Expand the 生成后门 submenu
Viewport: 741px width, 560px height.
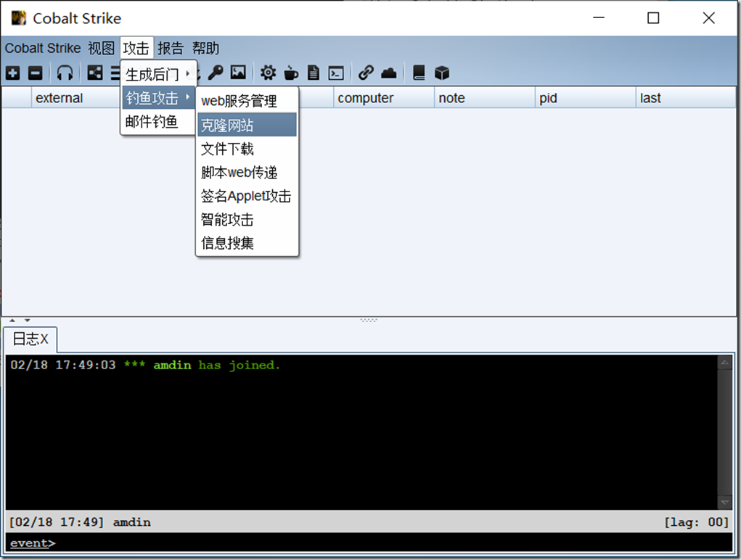(x=158, y=74)
